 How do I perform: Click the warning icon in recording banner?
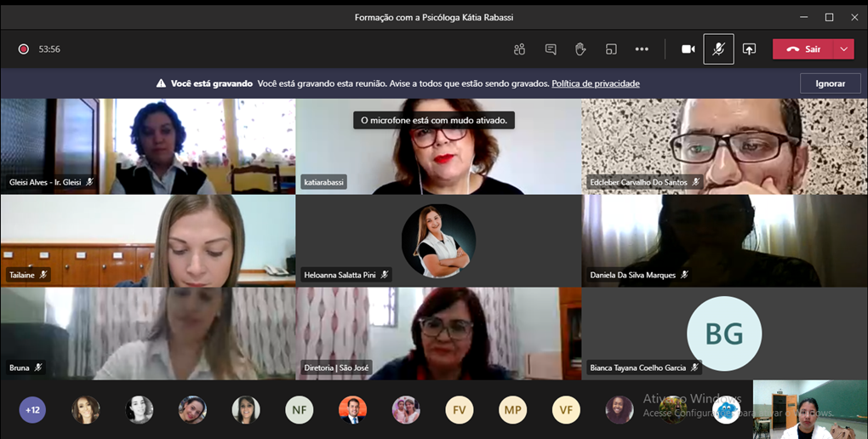tap(161, 83)
